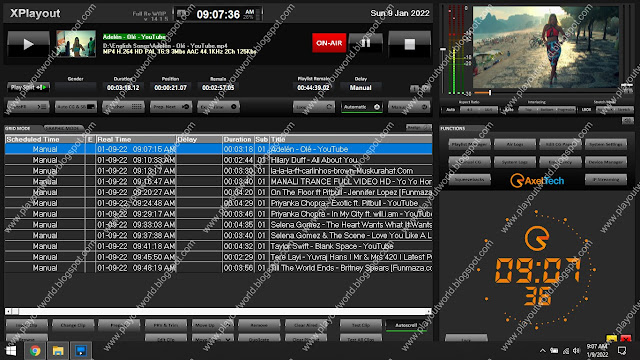Open the now-playing Adelén clip thumbnail
This screenshot has height=360, width=640.
[x=76, y=44]
